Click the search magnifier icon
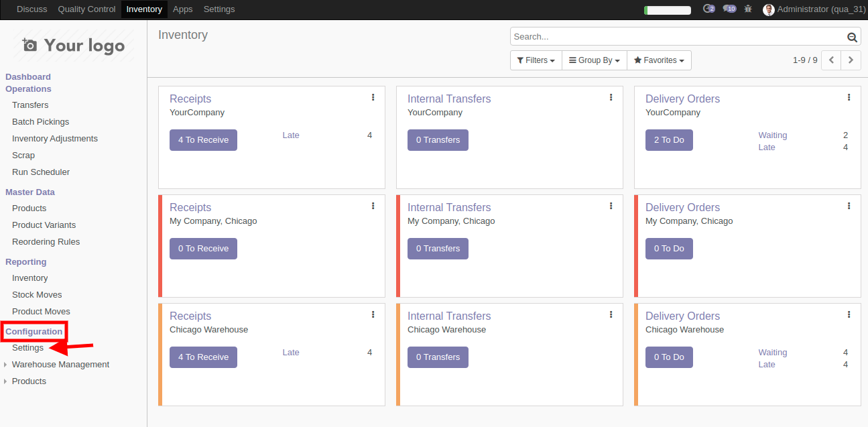This screenshot has height=427, width=868. coord(852,38)
